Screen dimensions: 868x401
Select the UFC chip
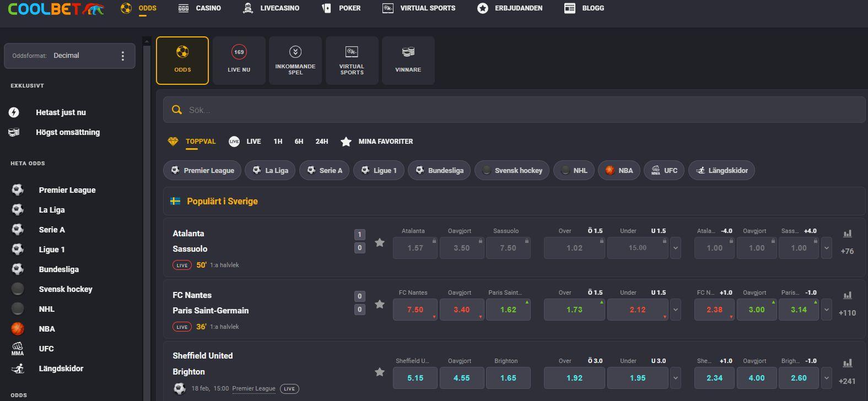pos(664,170)
